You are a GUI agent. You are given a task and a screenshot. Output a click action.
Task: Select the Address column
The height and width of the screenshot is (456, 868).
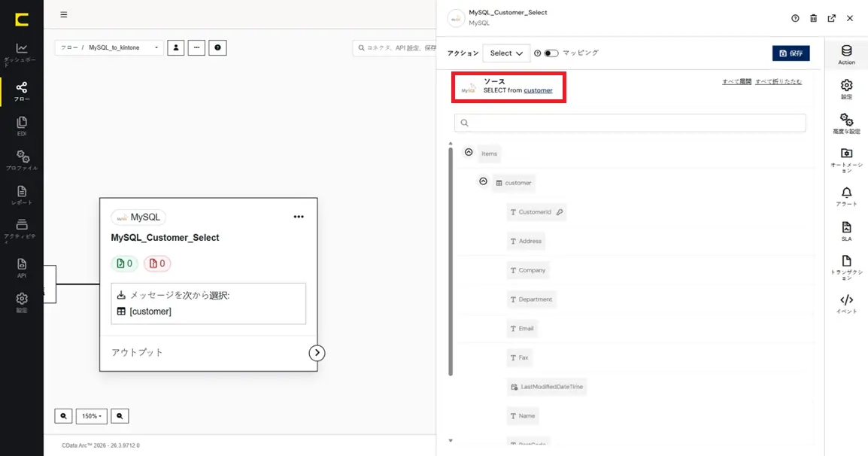[526, 241]
